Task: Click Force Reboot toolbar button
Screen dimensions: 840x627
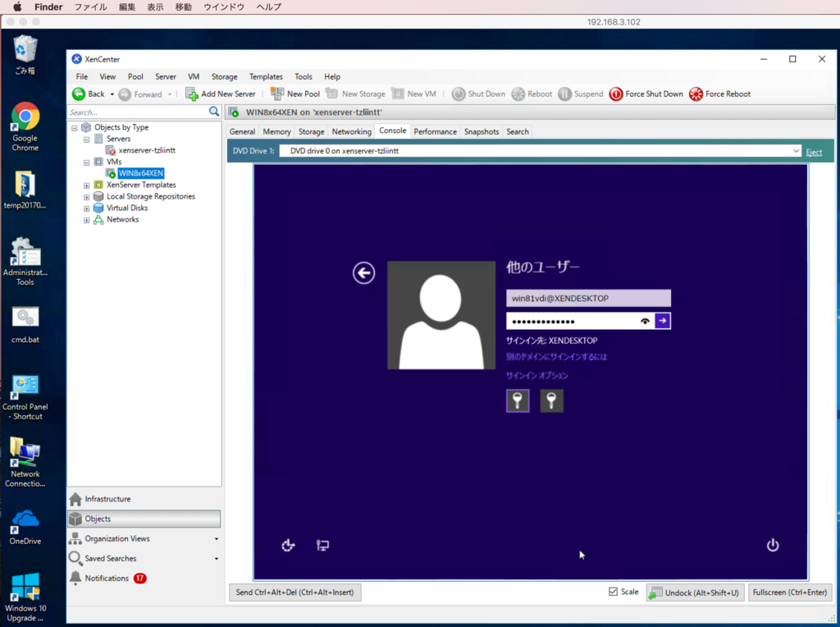Action: pyautogui.click(x=719, y=94)
